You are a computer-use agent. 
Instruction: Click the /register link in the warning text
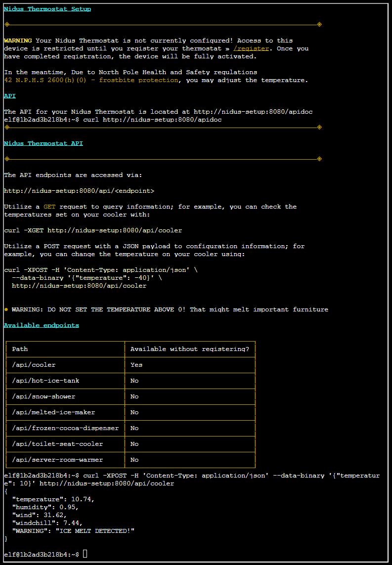tap(251, 48)
